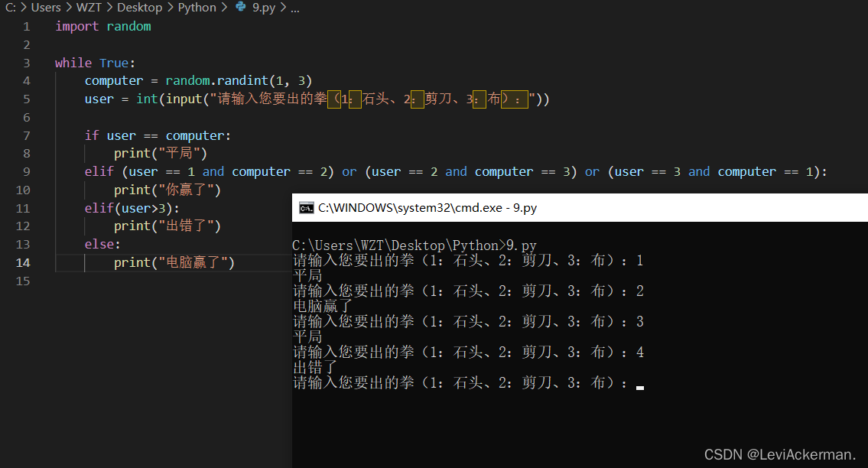Click the Python logo icon in the breadcrumb

coord(239,8)
